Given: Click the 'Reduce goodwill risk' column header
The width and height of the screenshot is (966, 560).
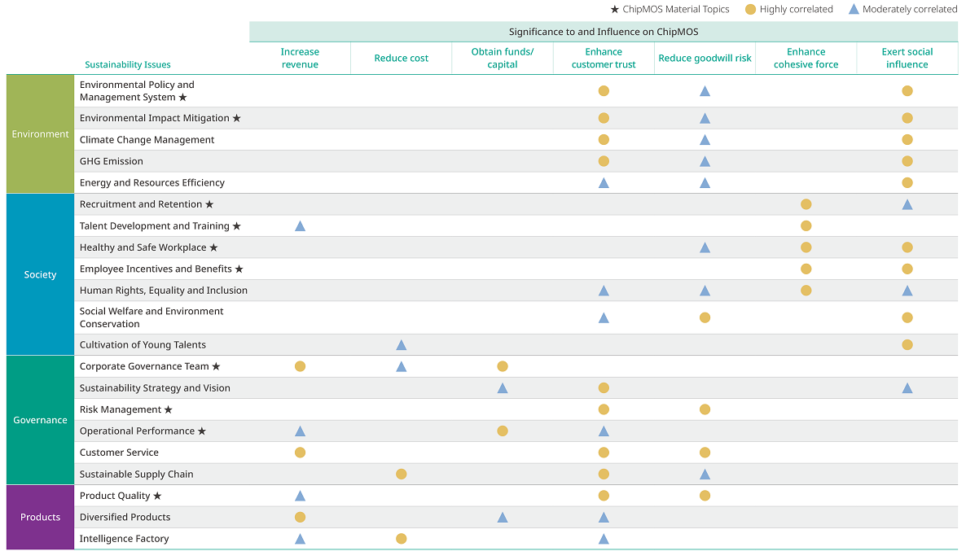Looking at the screenshot, I should (x=705, y=58).
